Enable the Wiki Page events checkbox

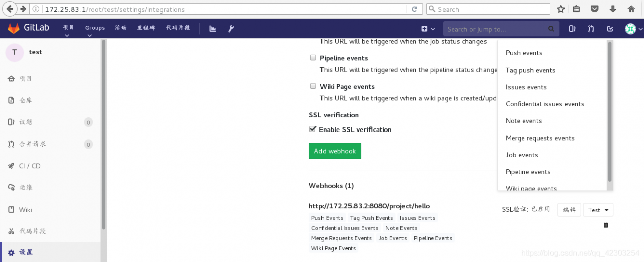click(313, 86)
